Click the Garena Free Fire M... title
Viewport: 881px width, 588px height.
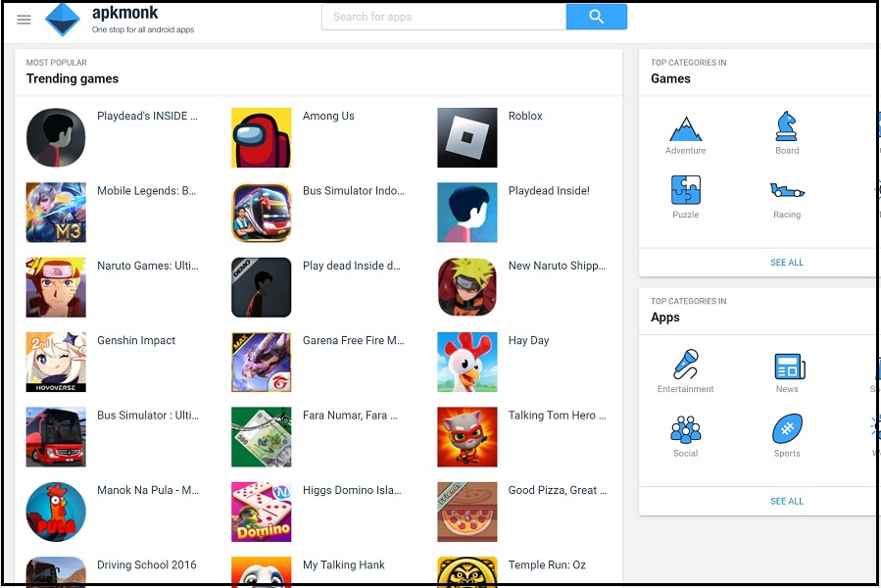pos(354,340)
